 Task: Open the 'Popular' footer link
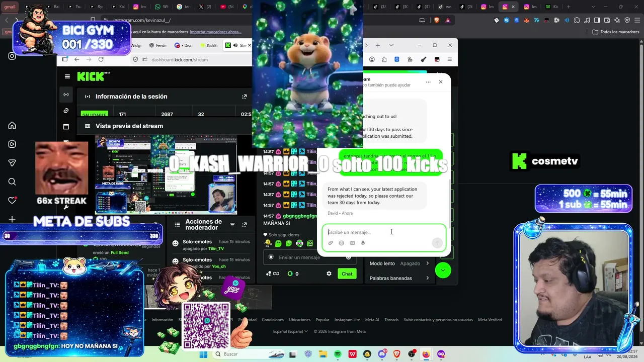click(323, 320)
